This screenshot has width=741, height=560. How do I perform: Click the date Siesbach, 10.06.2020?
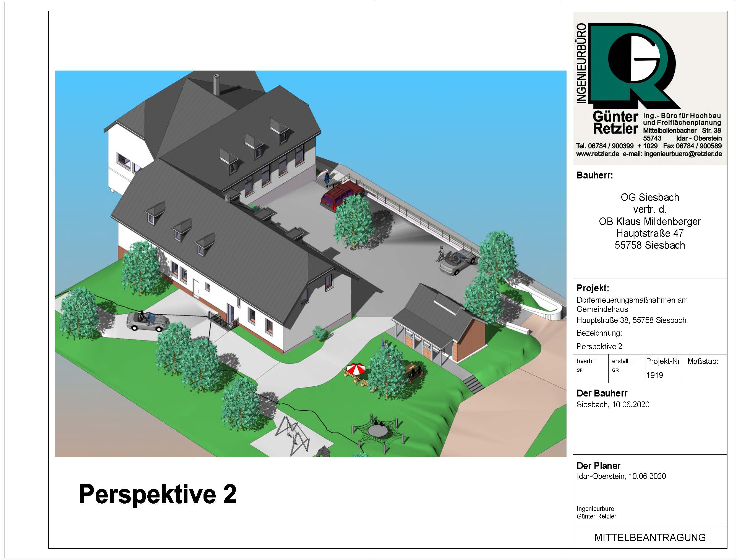click(x=613, y=405)
